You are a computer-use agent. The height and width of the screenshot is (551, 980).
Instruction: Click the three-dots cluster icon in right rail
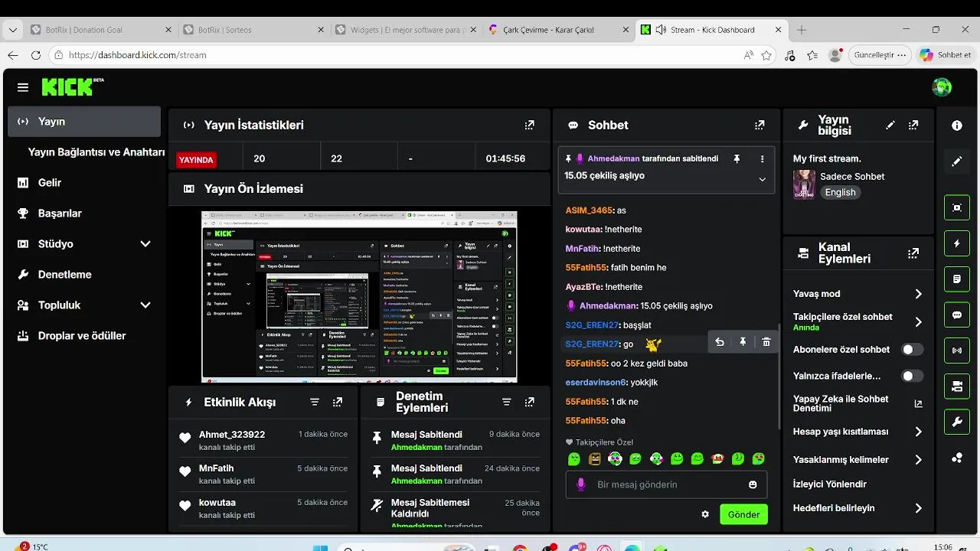coord(957,458)
